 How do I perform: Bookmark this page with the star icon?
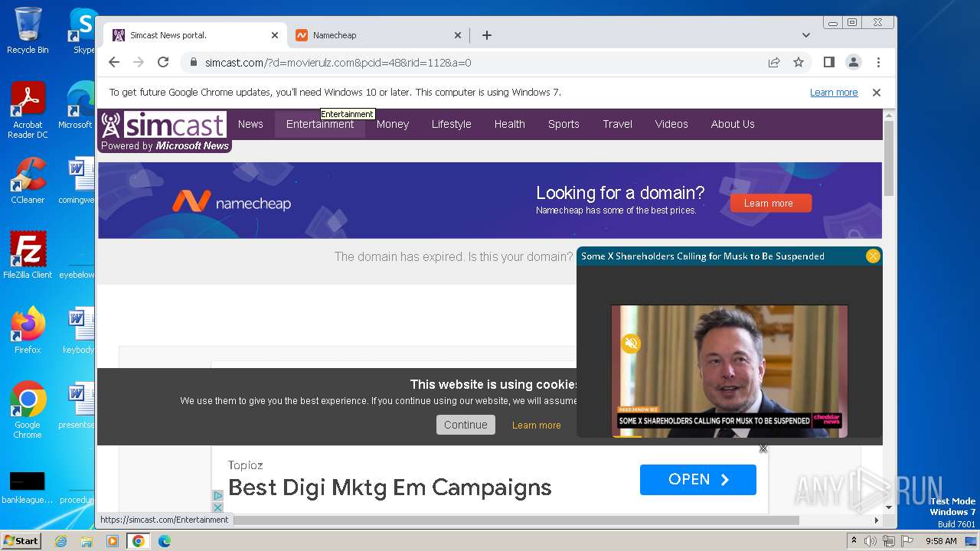click(x=799, y=62)
